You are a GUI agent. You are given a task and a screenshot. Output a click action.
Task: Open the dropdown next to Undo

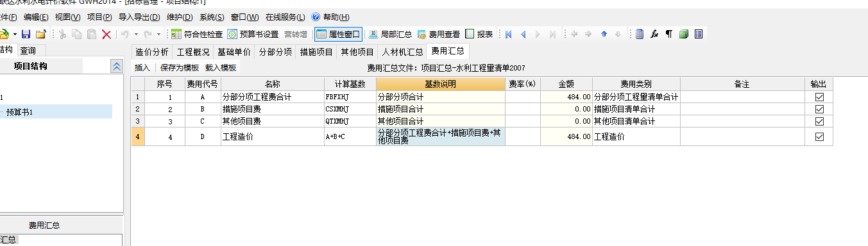pyautogui.click(x=136, y=34)
